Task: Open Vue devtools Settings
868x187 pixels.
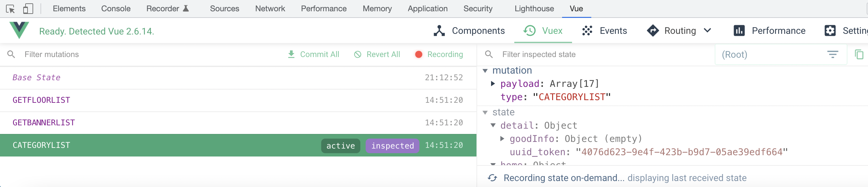Action: [845, 31]
